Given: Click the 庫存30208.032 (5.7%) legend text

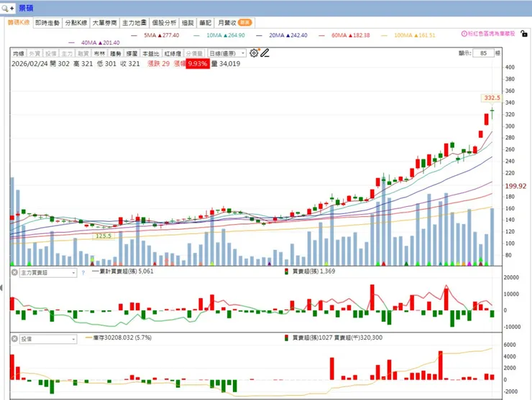Looking at the screenshot, I should click(x=122, y=338).
